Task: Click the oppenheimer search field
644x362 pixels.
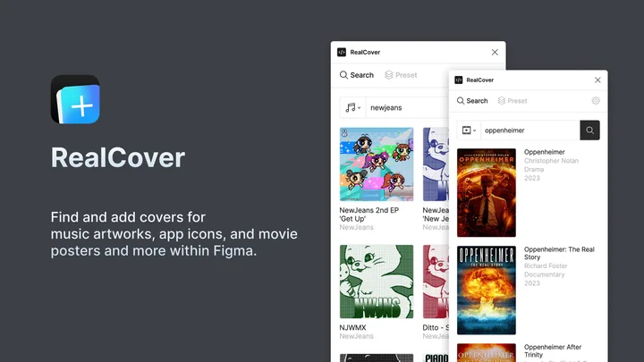Action: 530,130
